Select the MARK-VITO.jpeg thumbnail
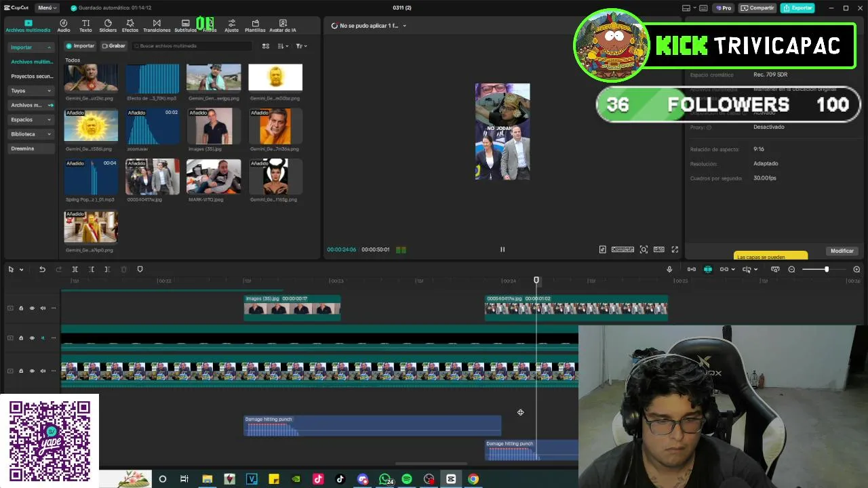 (214, 176)
